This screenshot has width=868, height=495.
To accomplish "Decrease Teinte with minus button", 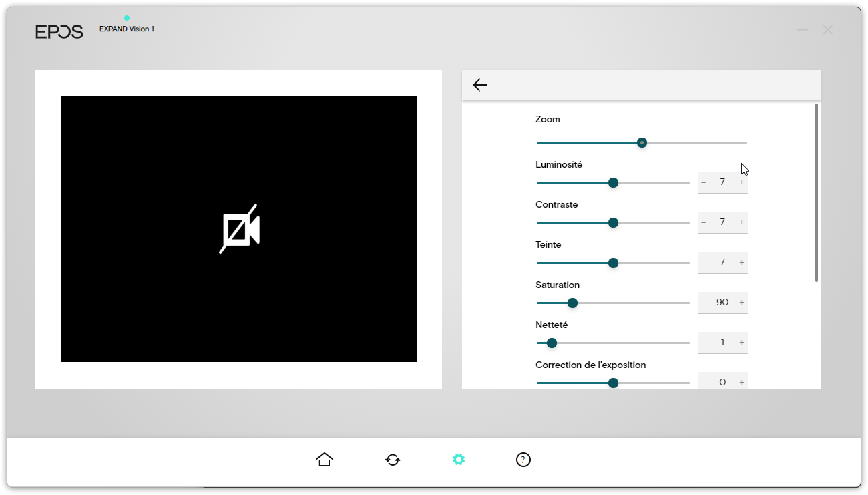I will (x=703, y=263).
